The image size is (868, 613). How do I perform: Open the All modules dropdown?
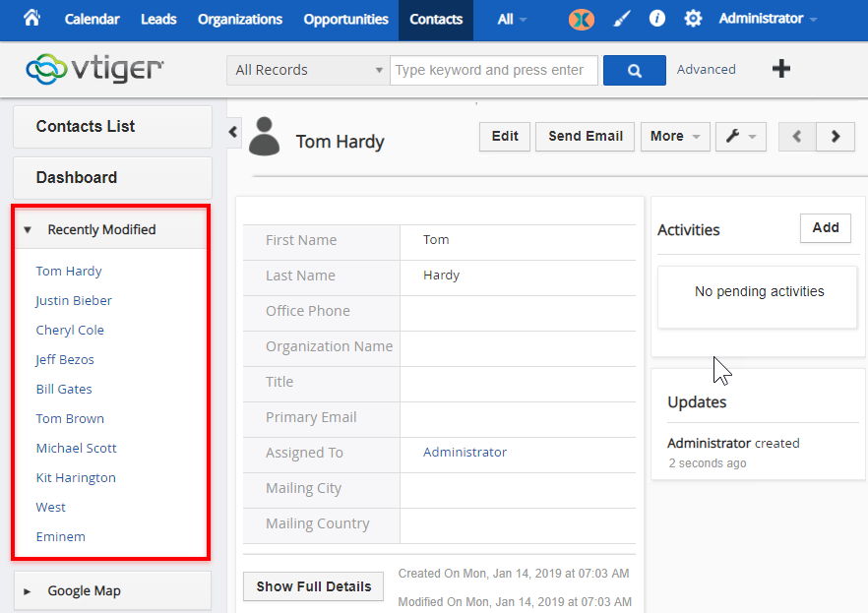512,20
